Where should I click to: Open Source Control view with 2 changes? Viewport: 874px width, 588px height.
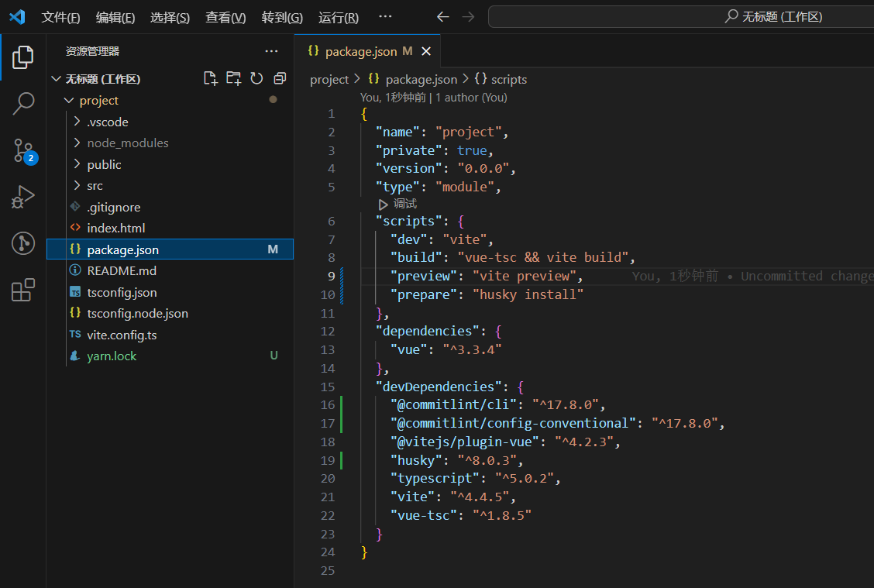(24, 150)
